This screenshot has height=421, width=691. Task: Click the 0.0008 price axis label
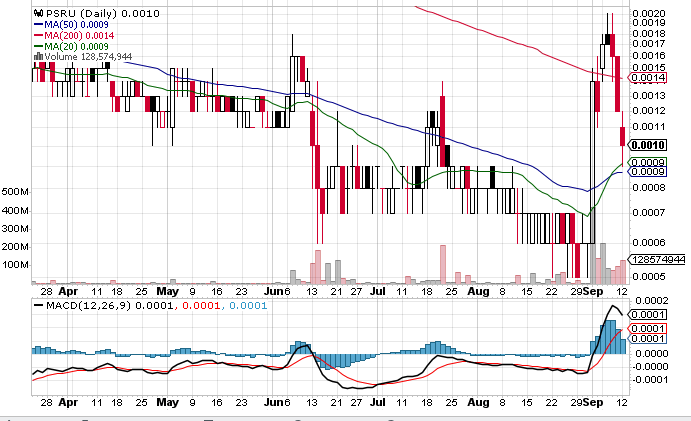[x=649, y=188]
